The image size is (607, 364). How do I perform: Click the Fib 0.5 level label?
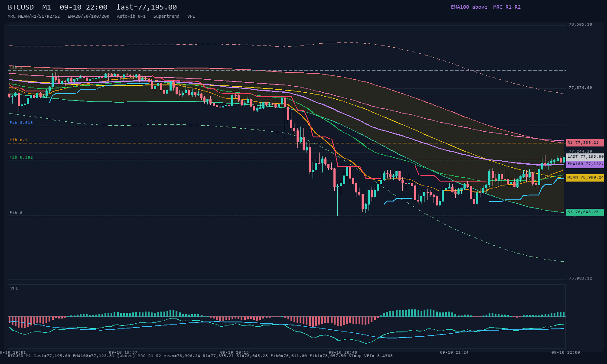(x=19, y=140)
